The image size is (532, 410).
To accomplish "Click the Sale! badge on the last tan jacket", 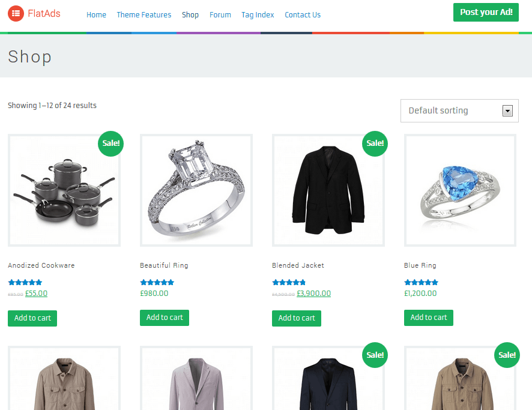I will point(507,355).
